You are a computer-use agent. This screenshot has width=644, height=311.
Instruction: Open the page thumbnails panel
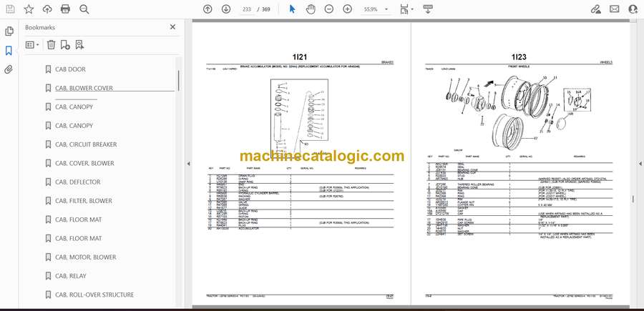pyautogui.click(x=9, y=31)
